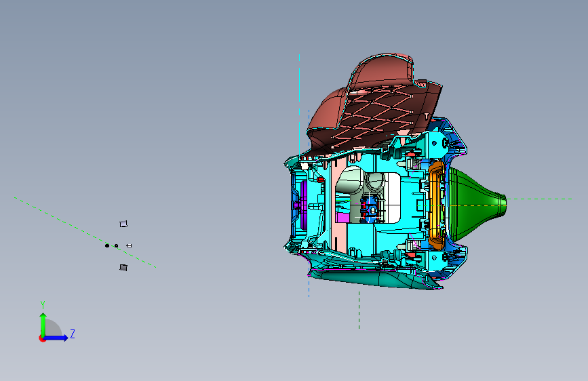588x381 pixels.
Task: Select the small H-shaped marker right of the points
Action: point(129,245)
